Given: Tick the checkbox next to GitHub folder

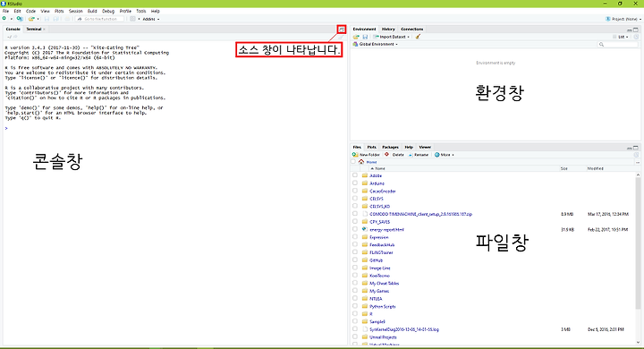Looking at the screenshot, I should pyautogui.click(x=355, y=260).
